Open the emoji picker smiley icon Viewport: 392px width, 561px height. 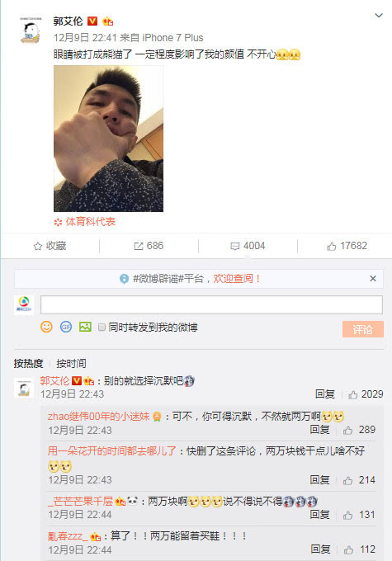click(46, 327)
